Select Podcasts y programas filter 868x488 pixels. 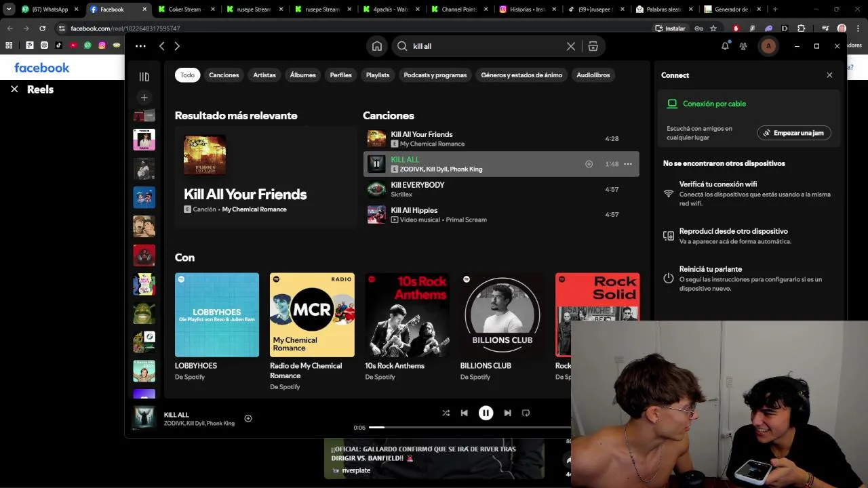435,75
